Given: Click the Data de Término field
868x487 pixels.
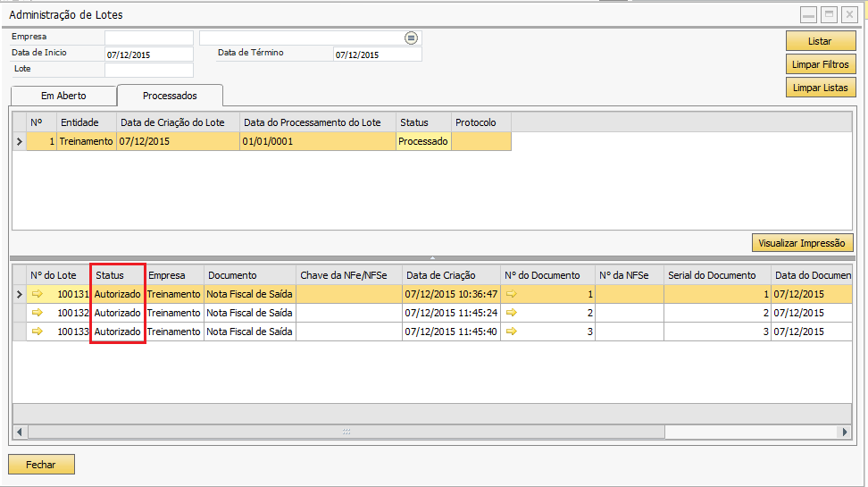Looking at the screenshot, I should coord(378,55).
